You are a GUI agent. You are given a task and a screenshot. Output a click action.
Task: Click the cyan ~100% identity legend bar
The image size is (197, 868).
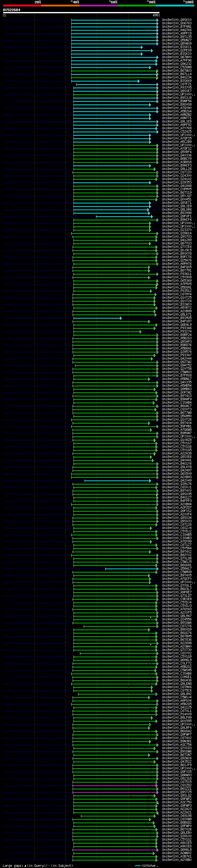175,6
